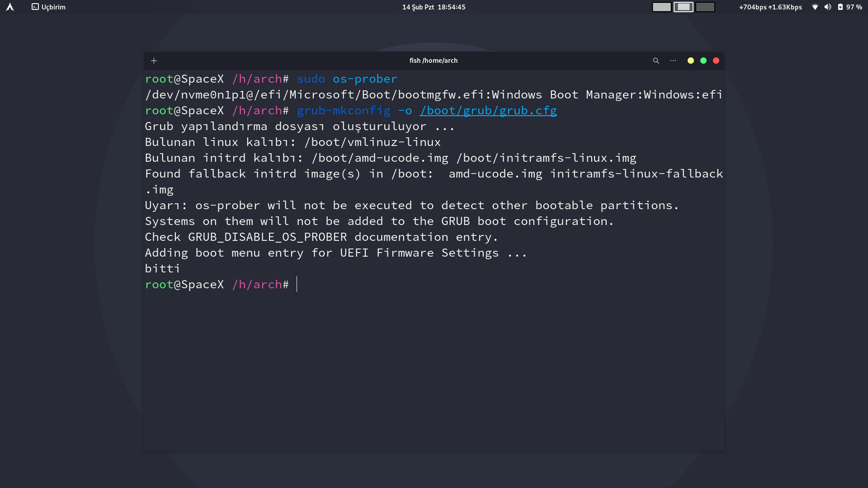
Task: Click the /boot/grub/grub.cfg underlined path
Action: (x=488, y=111)
